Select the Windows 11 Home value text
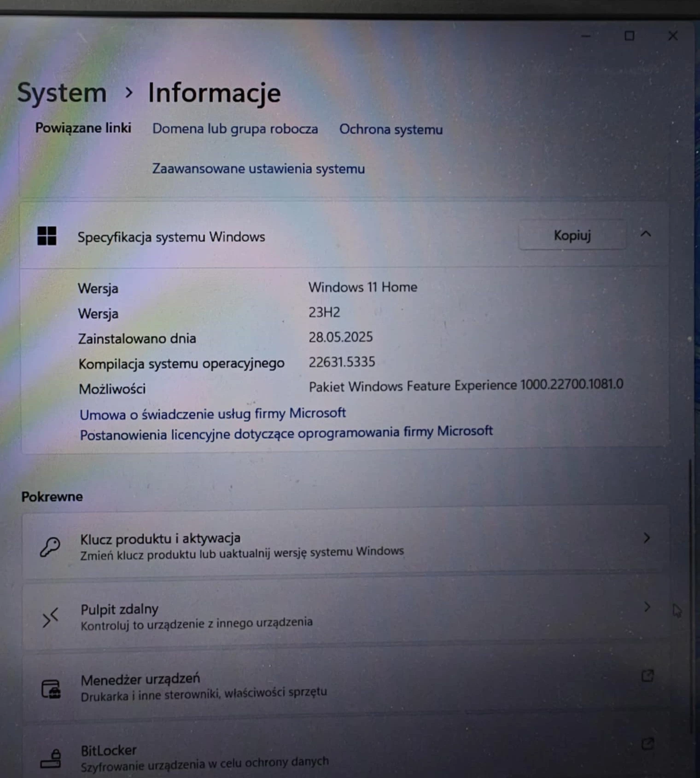Screen dimensions: 700x778 (363, 287)
